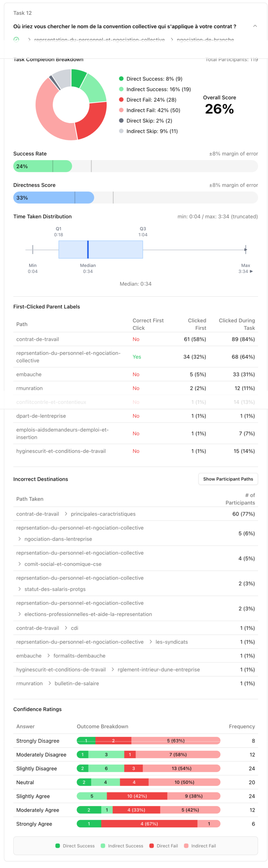
Task: Click the Indirect Skip legend dot
Action: coord(121,131)
